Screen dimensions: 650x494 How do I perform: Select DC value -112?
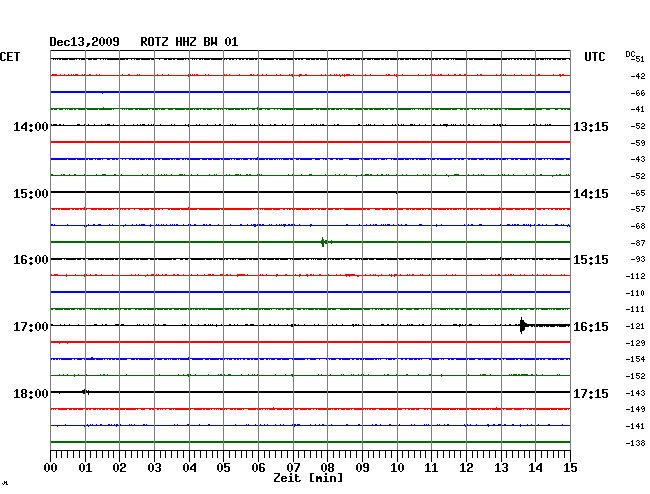[635, 276]
